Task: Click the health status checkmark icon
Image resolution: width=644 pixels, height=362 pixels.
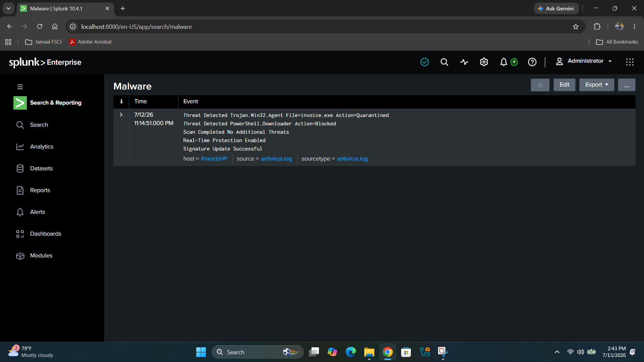Action: tap(425, 62)
